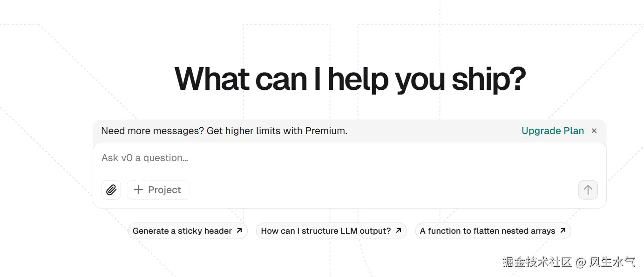644x277 pixels.
Task: Pick 'A function to flatten nested arrays' suggestion
Action: (487, 231)
